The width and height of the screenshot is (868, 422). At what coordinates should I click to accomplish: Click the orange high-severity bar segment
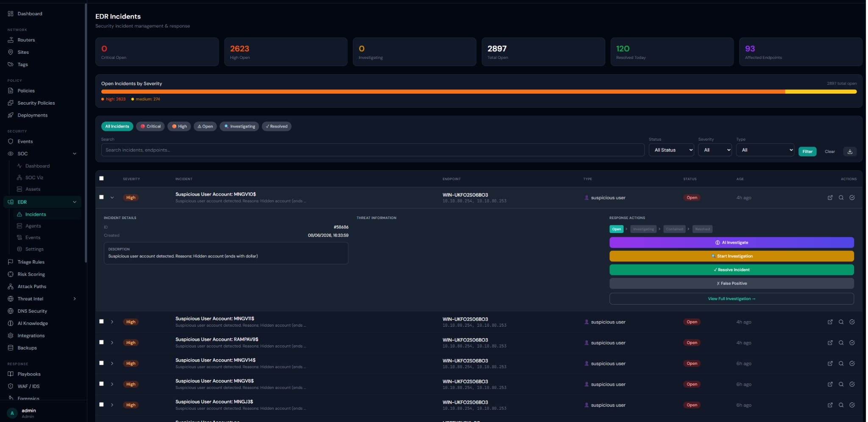[x=443, y=92]
